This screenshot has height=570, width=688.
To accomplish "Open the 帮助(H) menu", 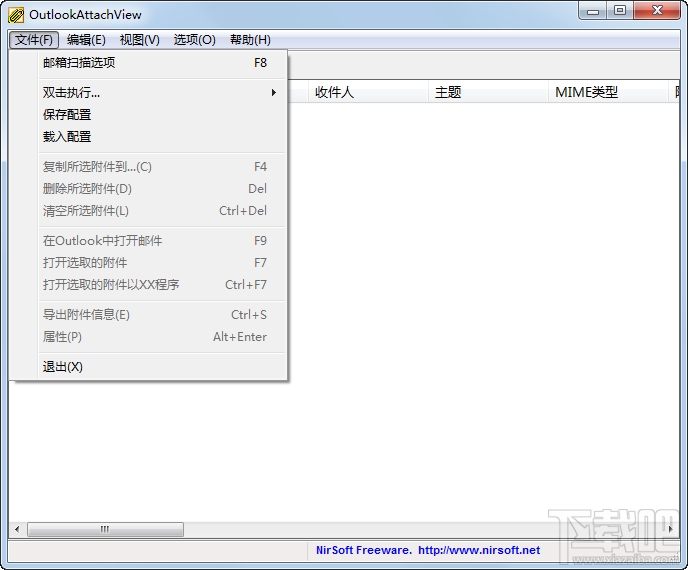I will pyautogui.click(x=250, y=40).
